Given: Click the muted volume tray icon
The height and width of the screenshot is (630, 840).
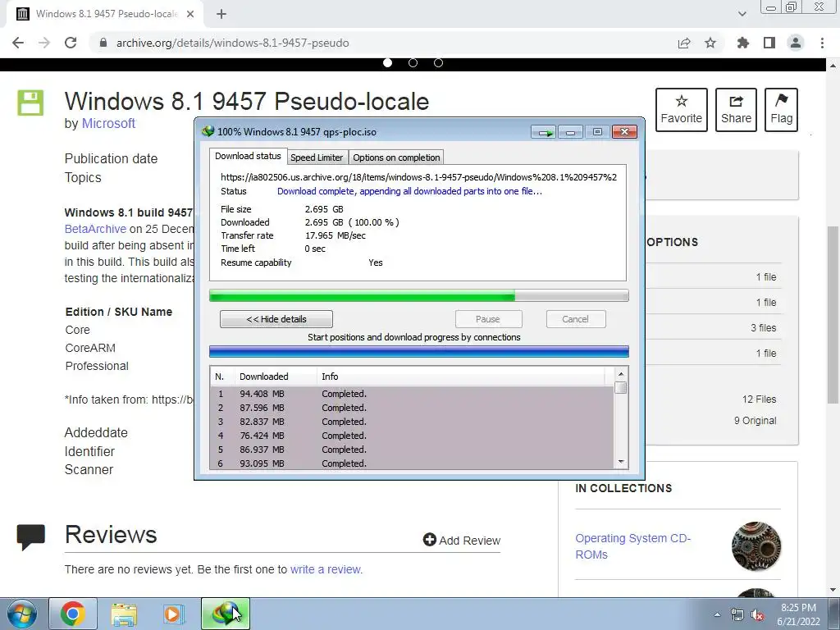Looking at the screenshot, I should point(757,615).
